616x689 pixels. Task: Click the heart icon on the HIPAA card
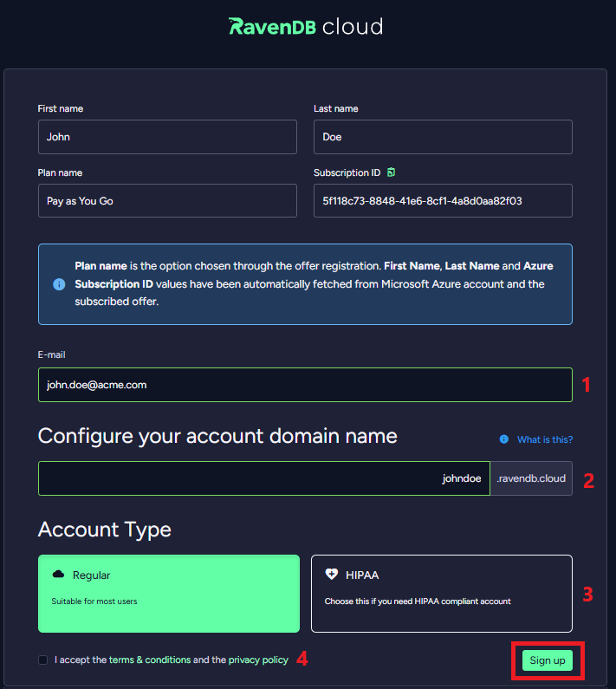coord(332,574)
